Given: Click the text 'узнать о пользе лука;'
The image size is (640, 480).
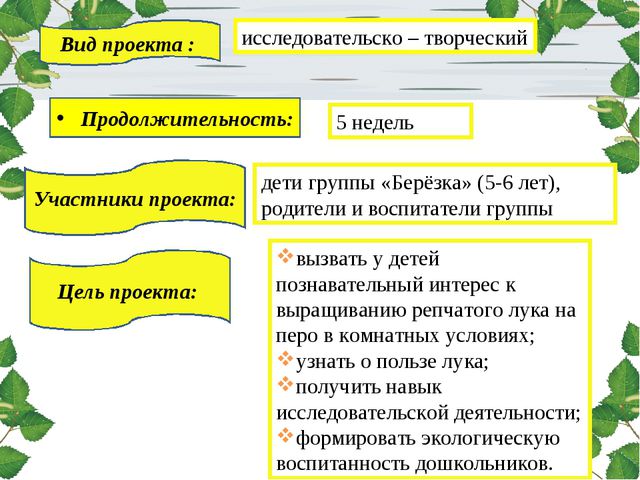Looking at the screenshot, I should (392, 362).
